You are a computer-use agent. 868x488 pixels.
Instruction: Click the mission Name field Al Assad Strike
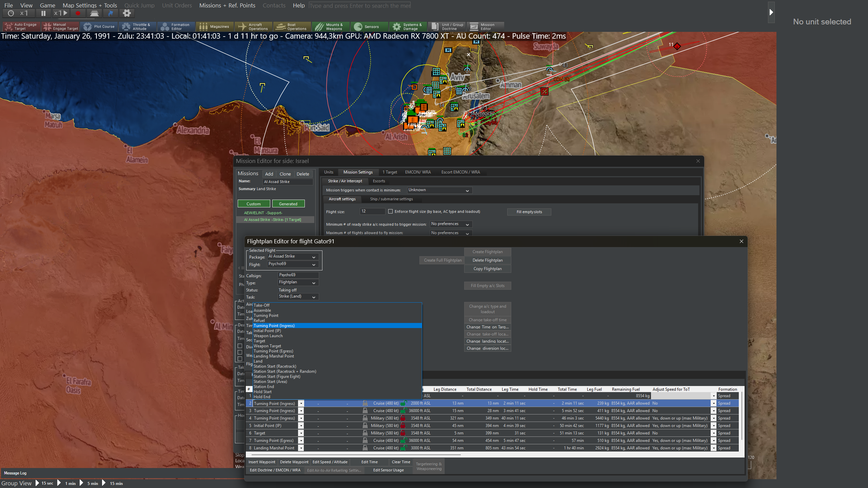point(288,182)
